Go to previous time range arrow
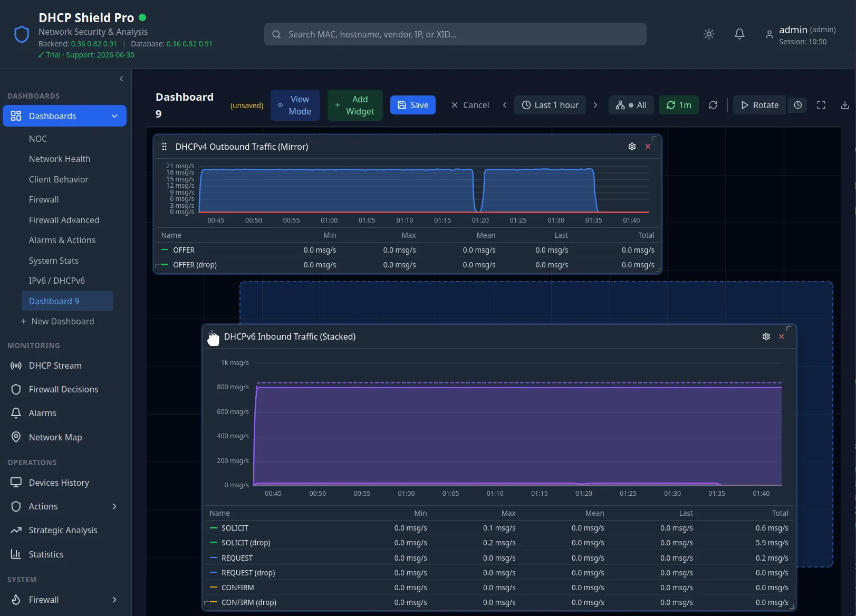The image size is (856, 616). pyautogui.click(x=505, y=105)
